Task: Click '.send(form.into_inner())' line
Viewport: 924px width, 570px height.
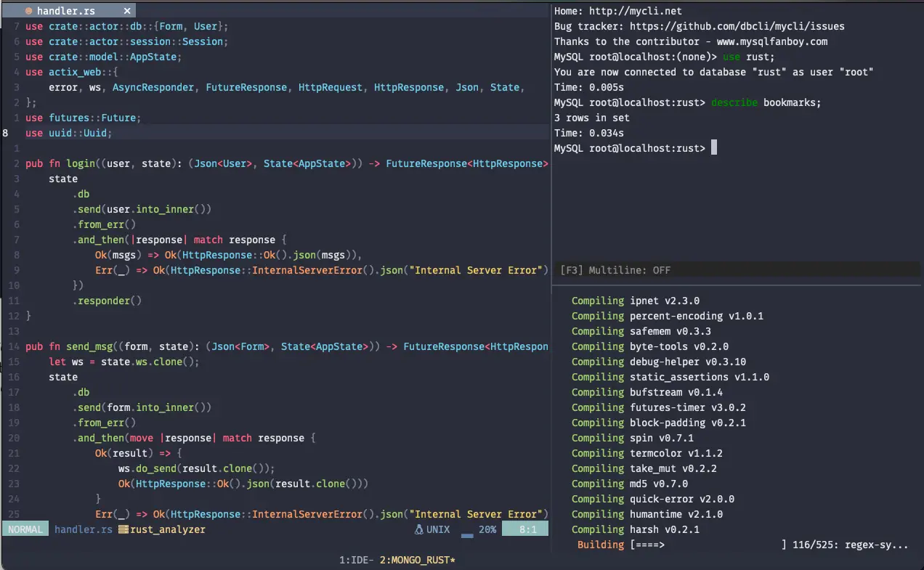Action: pos(142,407)
